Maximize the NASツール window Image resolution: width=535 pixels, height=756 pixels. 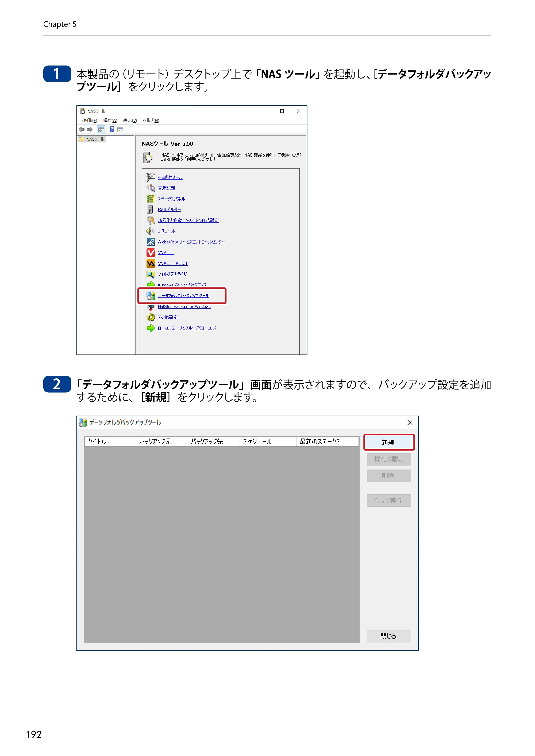282,111
